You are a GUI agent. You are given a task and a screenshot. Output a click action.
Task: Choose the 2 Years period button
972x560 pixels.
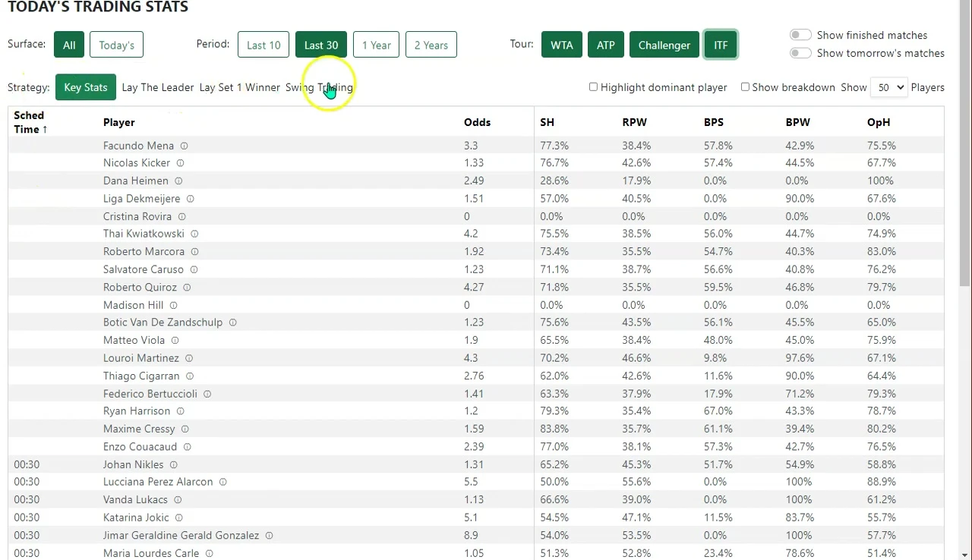(x=431, y=45)
